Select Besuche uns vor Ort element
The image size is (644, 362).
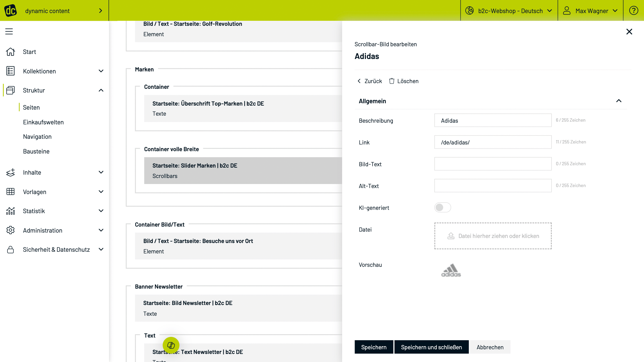click(x=238, y=246)
